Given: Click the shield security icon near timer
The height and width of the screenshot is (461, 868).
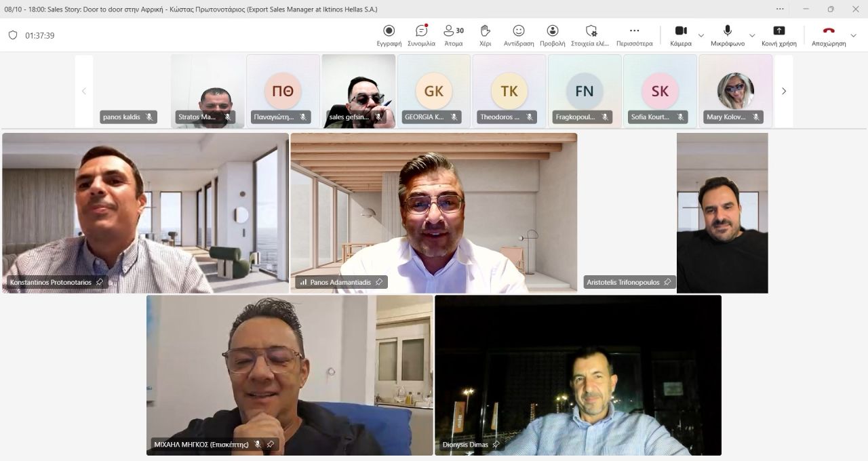Looking at the screenshot, I should pos(13,35).
